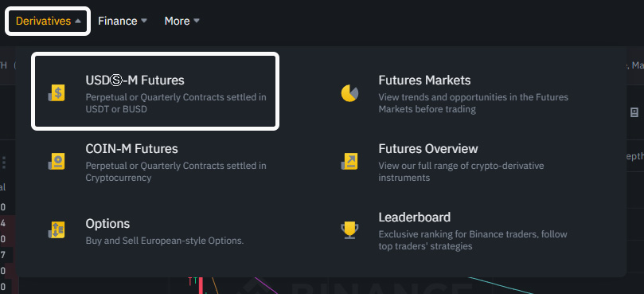Expand the Finance dropdown
The height and width of the screenshot is (294, 644).
tap(122, 21)
